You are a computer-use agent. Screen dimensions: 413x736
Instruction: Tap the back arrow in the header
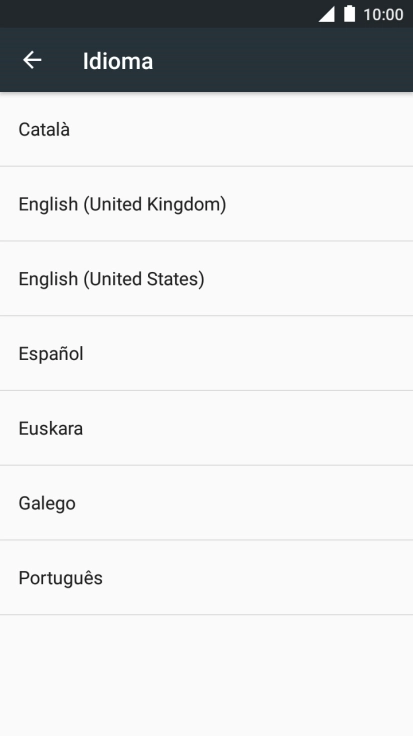coord(32,60)
